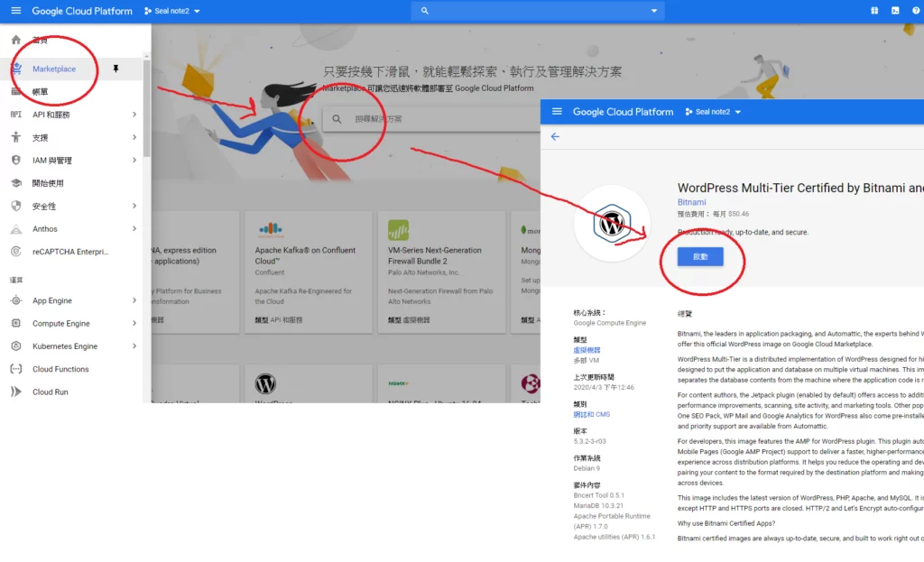The height and width of the screenshot is (562, 924).
Task: Click the blue 啟動 launch button
Action: tap(700, 256)
